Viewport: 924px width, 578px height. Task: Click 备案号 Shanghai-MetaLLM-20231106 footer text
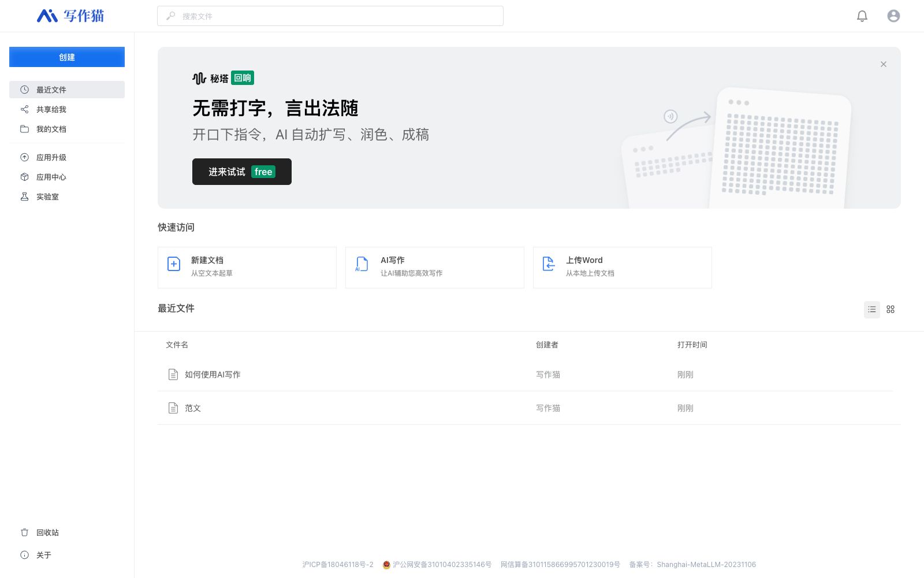coord(692,565)
